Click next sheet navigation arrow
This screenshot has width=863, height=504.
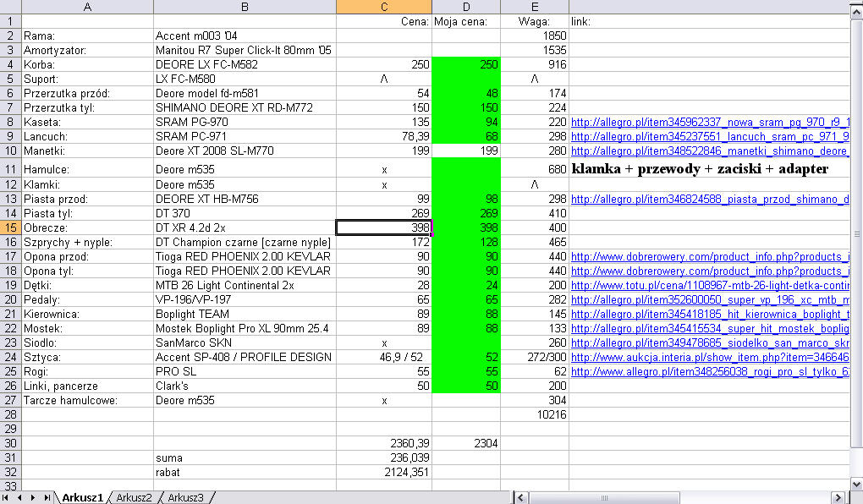pyautogui.click(x=33, y=497)
